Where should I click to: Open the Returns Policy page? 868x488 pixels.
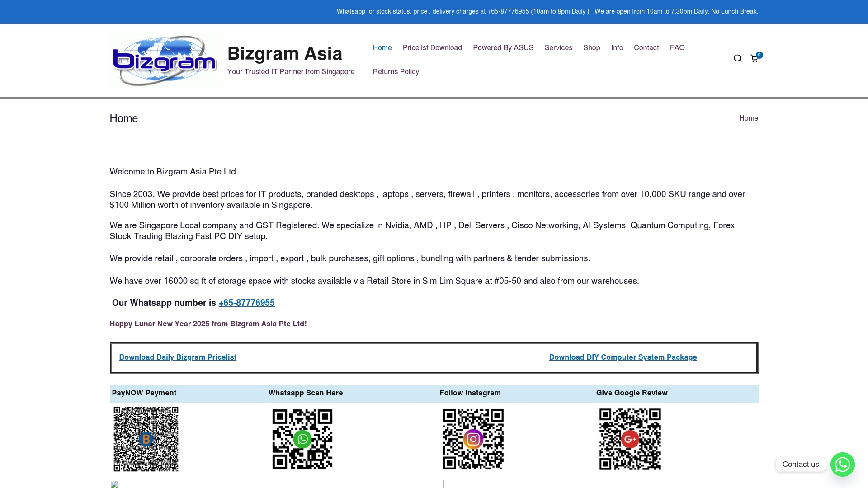coord(396,71)
